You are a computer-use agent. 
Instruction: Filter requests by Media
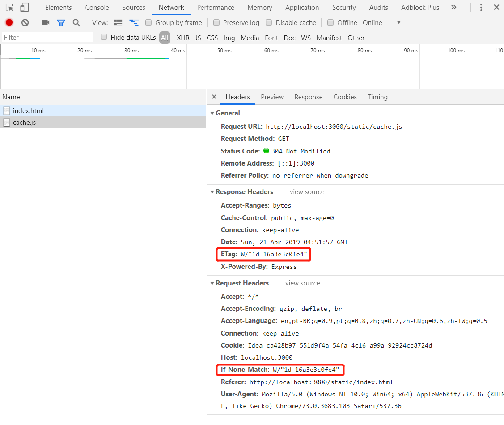pos(250,38)
